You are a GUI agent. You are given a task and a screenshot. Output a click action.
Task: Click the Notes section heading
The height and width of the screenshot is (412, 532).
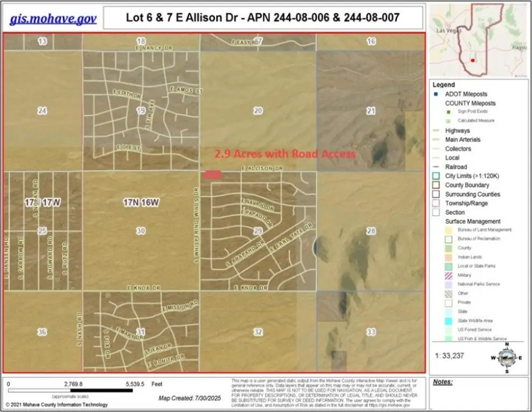point(443,382)
